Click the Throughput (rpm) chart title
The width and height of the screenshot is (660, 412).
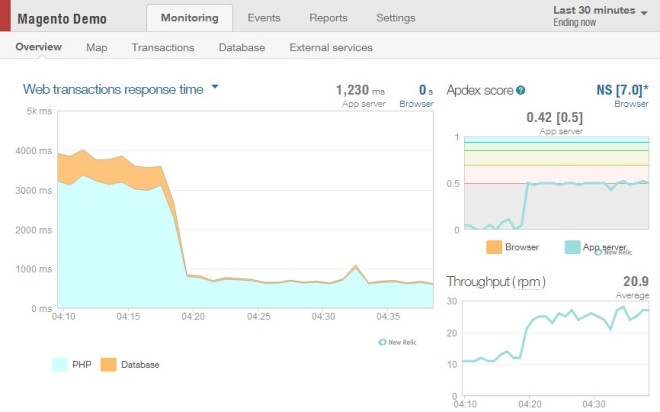pos(496,282)
